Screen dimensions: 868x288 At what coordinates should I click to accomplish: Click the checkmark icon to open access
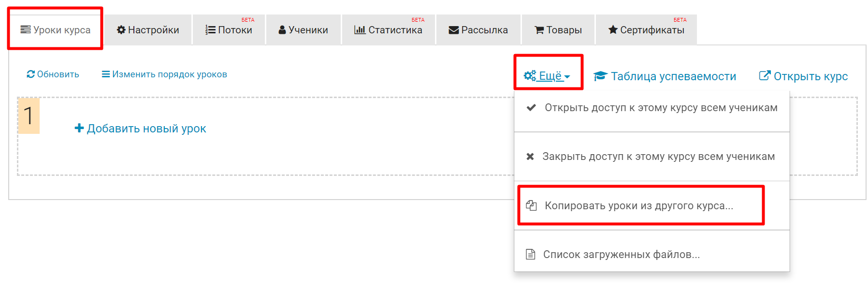coord(531,107)
